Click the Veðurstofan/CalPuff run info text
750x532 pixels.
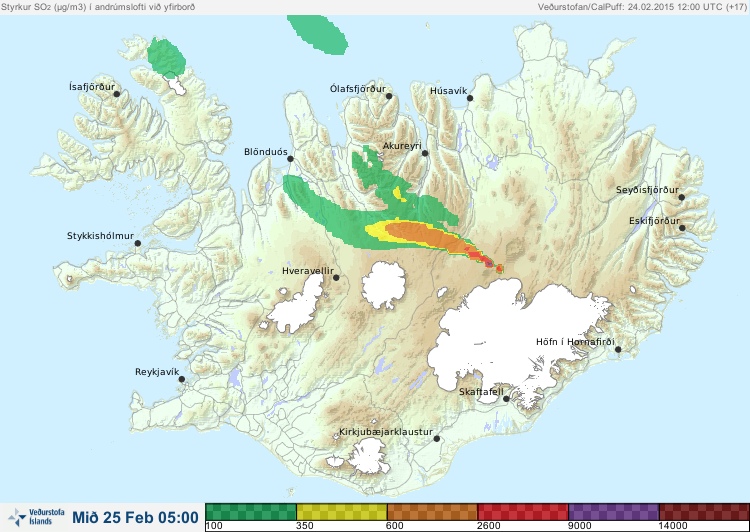click(642, 7)
